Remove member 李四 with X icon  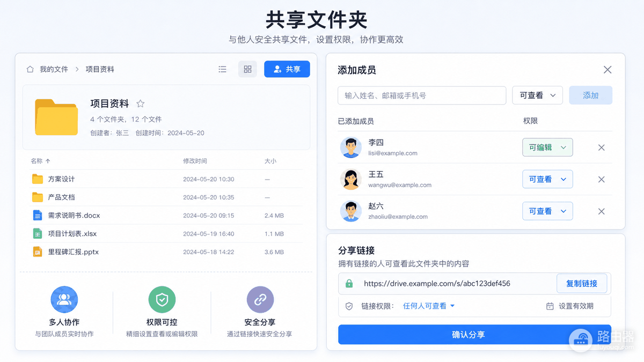click(x=602, y=147)
